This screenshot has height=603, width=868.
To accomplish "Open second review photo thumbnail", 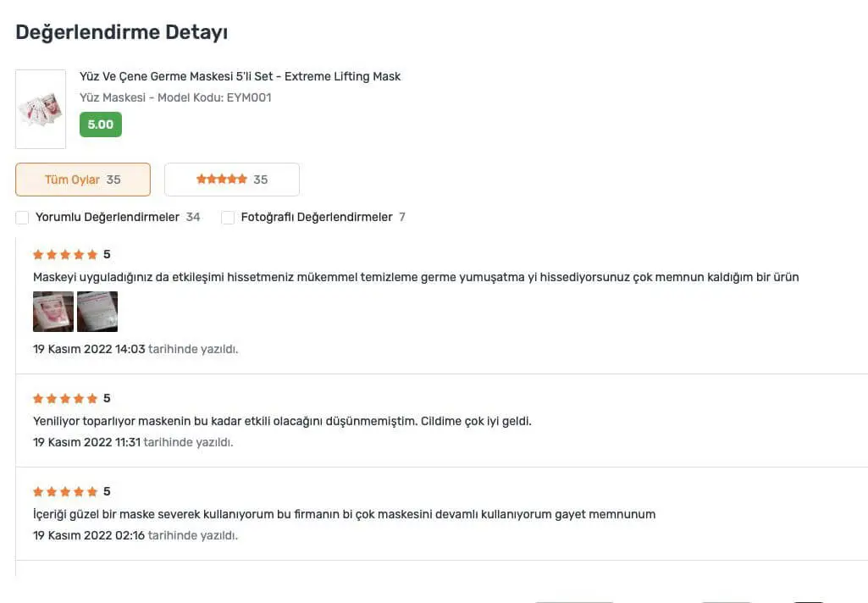I will pyautogui.click(x=97, y=312).
